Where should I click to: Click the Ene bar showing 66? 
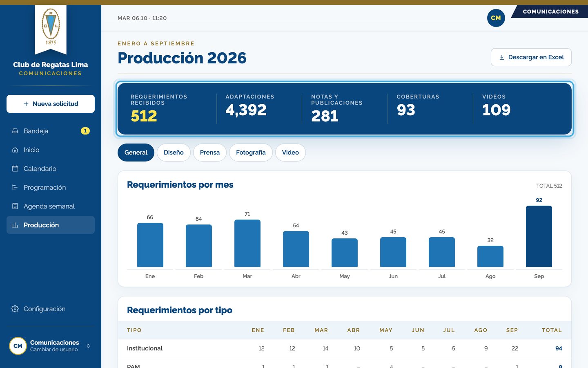pos(150,245)
